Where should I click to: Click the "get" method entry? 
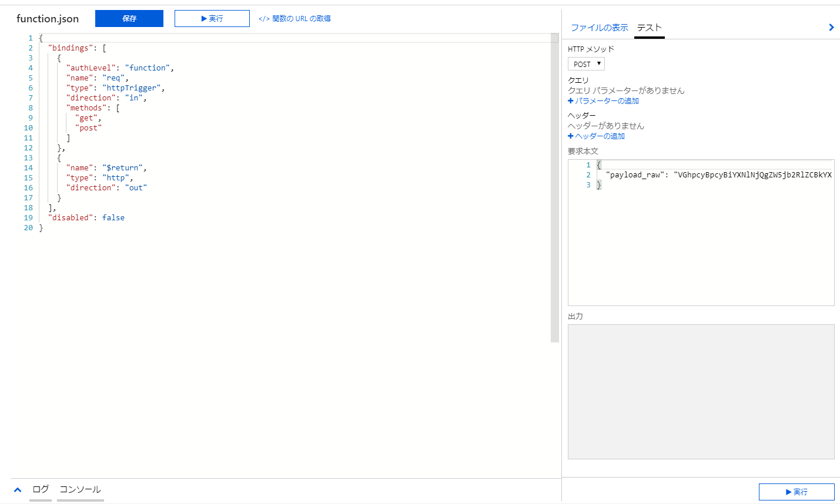click(88, 118)
